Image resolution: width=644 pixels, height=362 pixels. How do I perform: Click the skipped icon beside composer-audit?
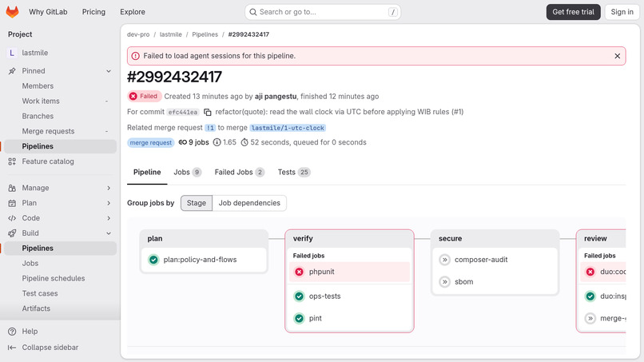(444, 260)
